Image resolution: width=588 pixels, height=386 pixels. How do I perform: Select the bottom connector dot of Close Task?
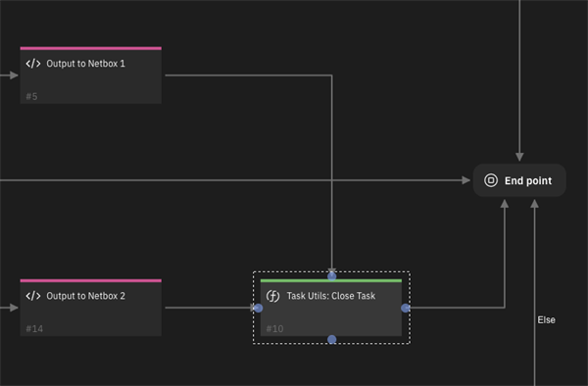point(332,340)
